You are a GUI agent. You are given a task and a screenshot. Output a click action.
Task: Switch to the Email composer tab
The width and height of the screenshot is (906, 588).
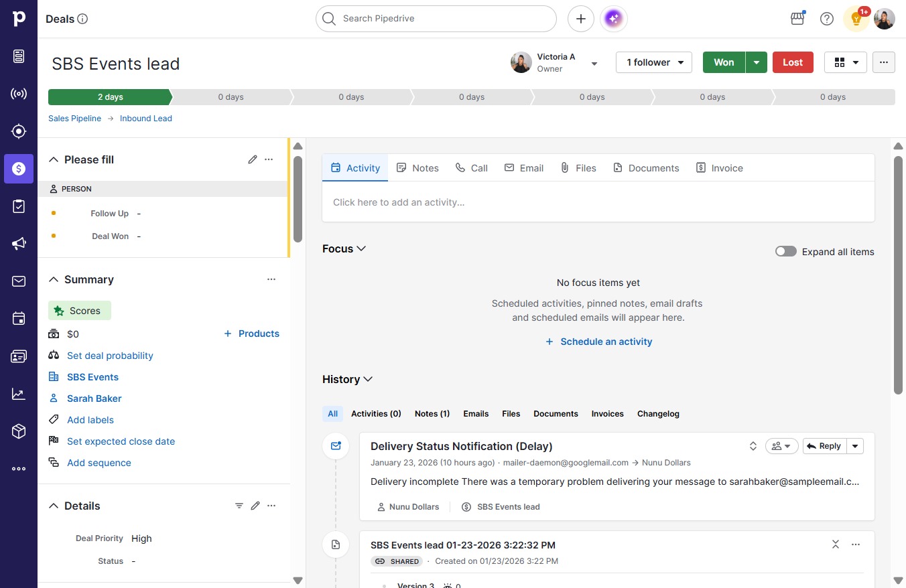tap(524, 168)
